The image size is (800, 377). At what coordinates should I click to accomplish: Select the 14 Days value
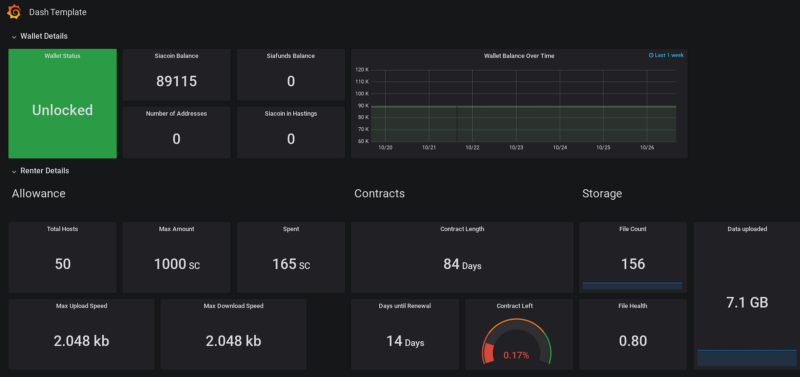[x=405, y=341]
